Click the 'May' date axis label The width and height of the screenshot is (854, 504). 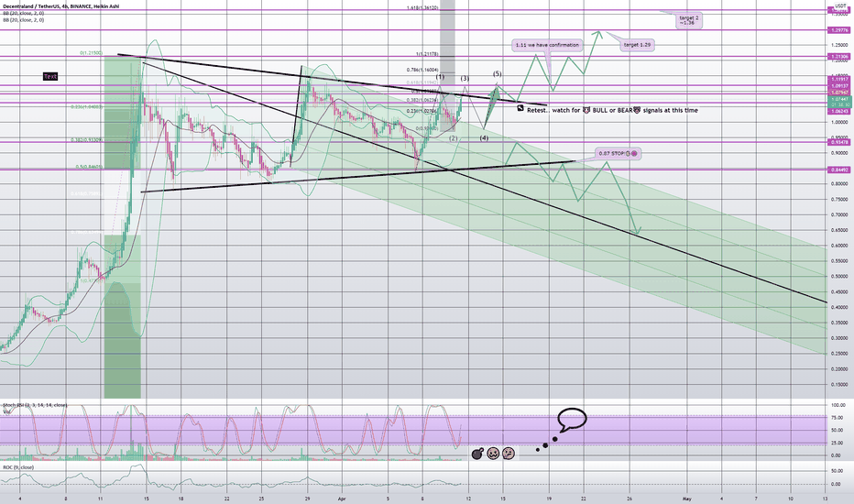pos(687,498)
